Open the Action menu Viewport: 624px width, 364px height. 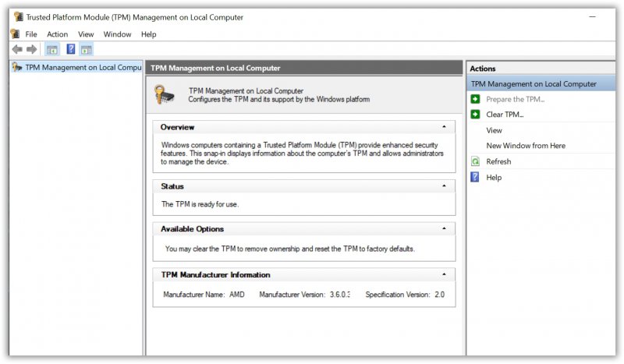[57, 34]
